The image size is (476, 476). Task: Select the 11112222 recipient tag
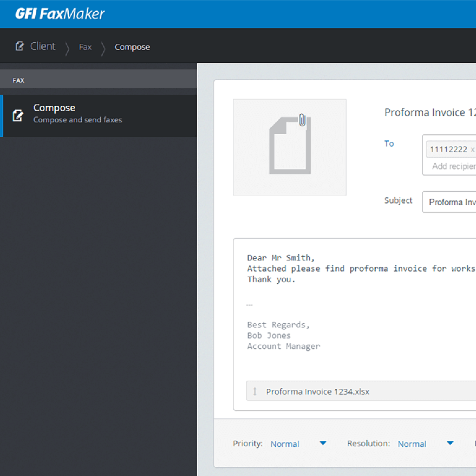click(447, 149)
